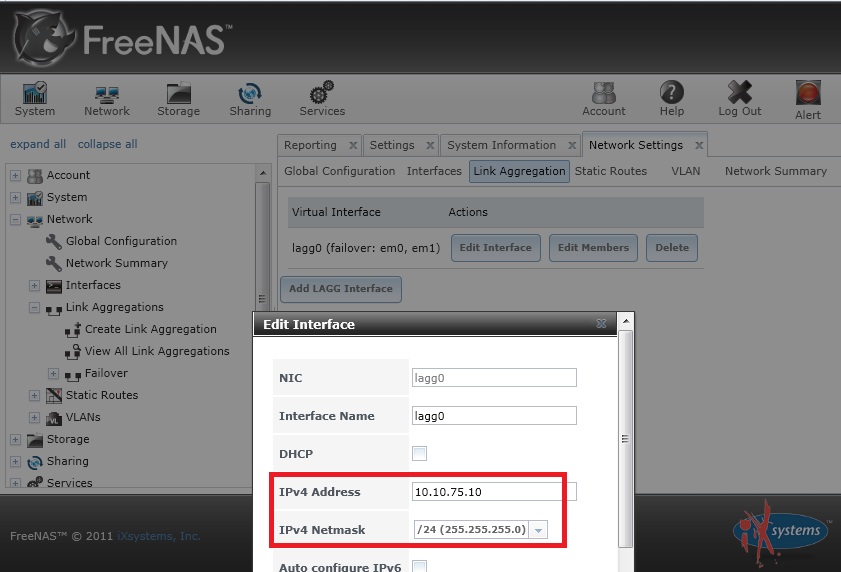The width and height of the screenshot is (841, 572).
Task: Click the expand all link
Action: tap(38, 144)
